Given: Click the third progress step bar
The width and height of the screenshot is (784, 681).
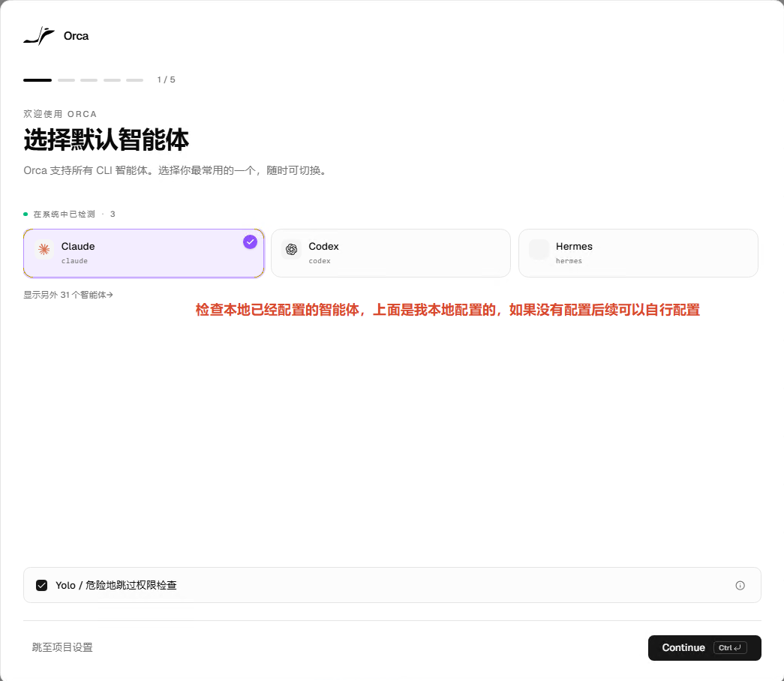Looking at the screenshot, I should [x=89, y=80].
